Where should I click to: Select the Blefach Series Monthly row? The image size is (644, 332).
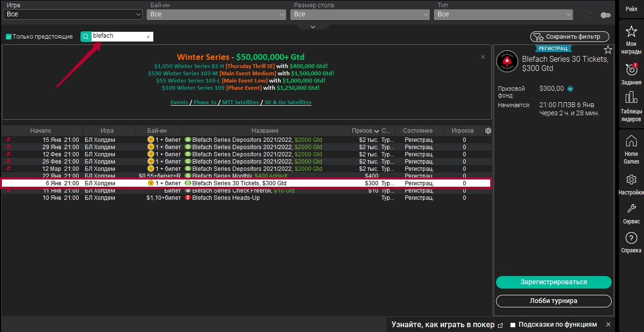click(246, 176)
